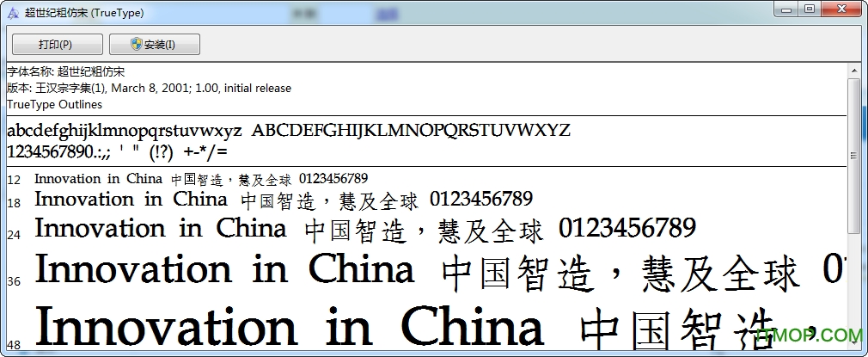Click the size 24 sample text line
This screenshot has width=868, height=357.
(364, 229)
